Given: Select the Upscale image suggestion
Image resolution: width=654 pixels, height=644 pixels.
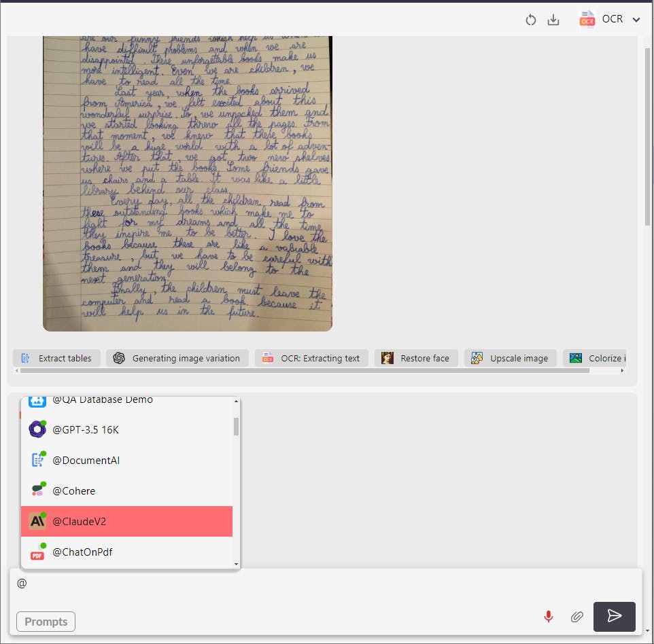Looking at the screenshot, I should [511, 358].
